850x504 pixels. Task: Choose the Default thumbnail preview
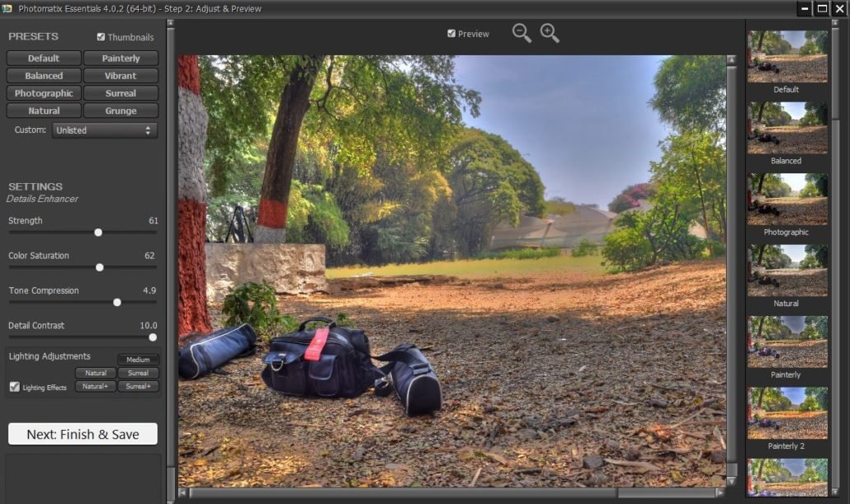[x=787, y=56]
